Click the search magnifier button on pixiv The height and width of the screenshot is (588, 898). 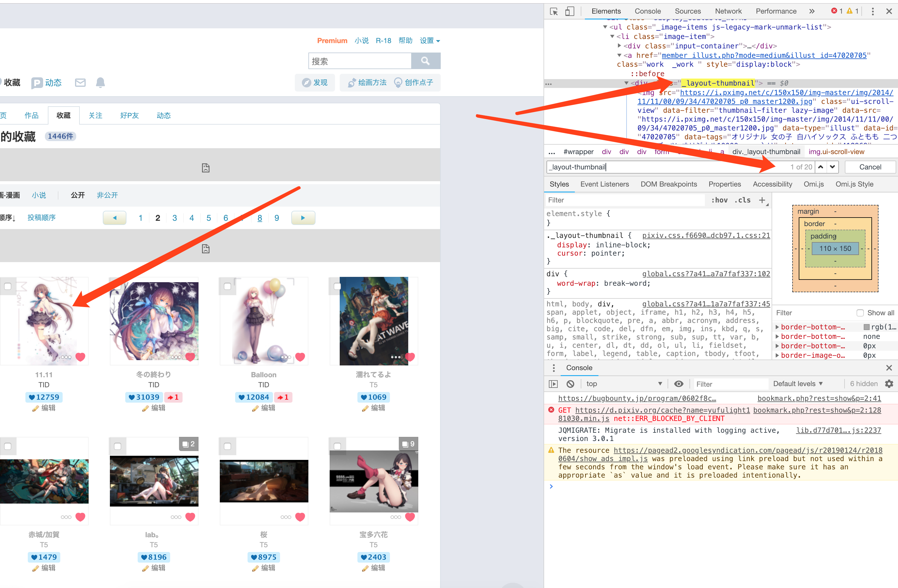[425, 61]
